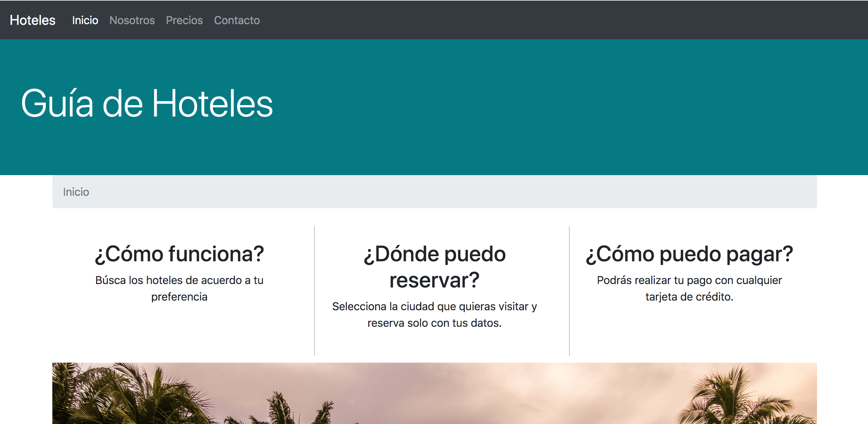Click the palm trees photo at the bottom
The height and width of the screenshot is (424, 868).
[x=434, y=393]
